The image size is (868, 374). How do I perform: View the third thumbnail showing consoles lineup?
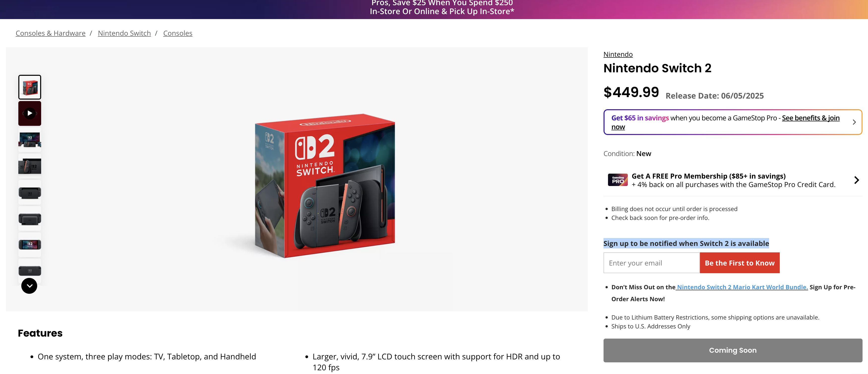pyautogui.click(x=30, y=140)
